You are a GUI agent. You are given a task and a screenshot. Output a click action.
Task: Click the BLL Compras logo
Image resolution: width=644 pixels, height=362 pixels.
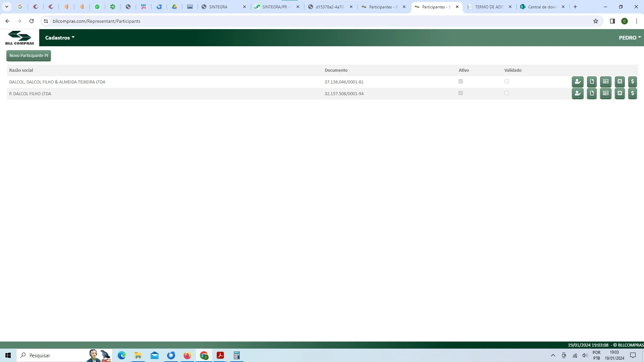[x=19, y=38]
